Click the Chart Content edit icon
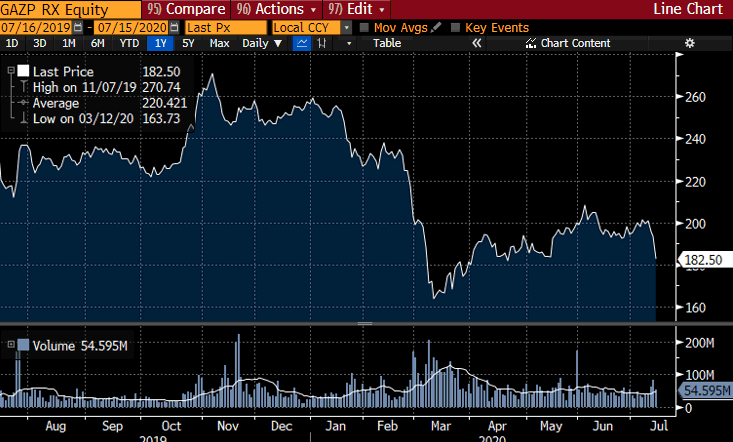This screenshot has height=442, width=733. 530,43
